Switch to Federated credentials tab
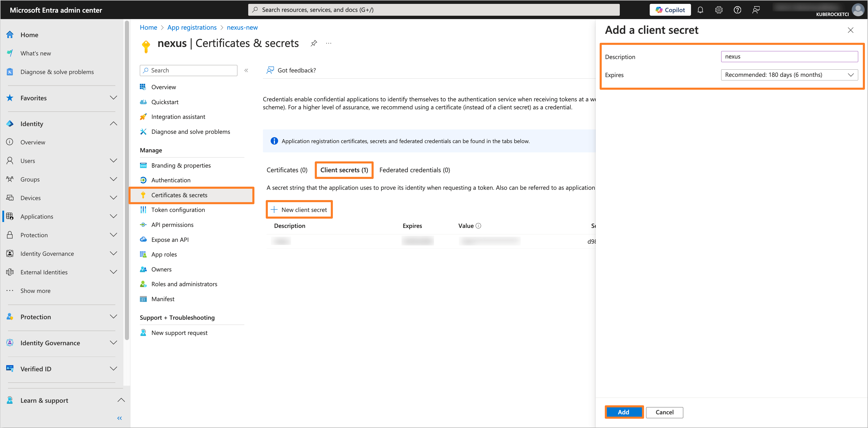Screen dimensions: 868x428 click(x=415, y=170)
